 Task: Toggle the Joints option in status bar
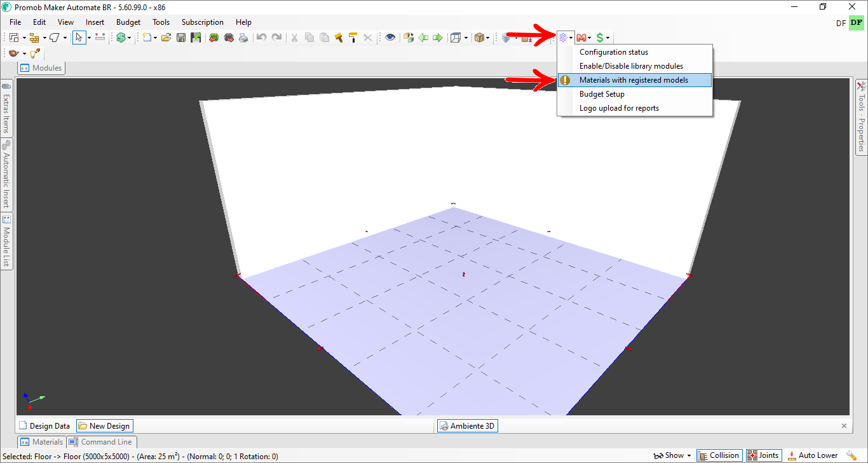(763, 455)
